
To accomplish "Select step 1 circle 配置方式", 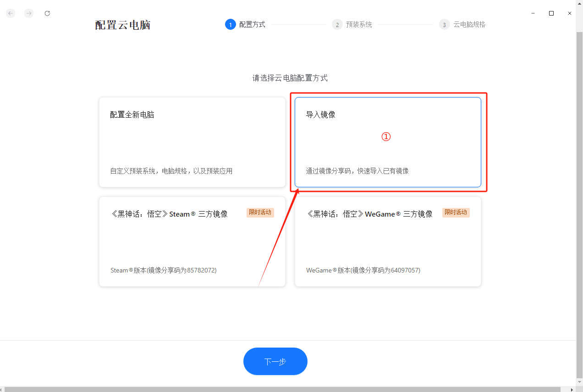I will [x=230, y=24].
